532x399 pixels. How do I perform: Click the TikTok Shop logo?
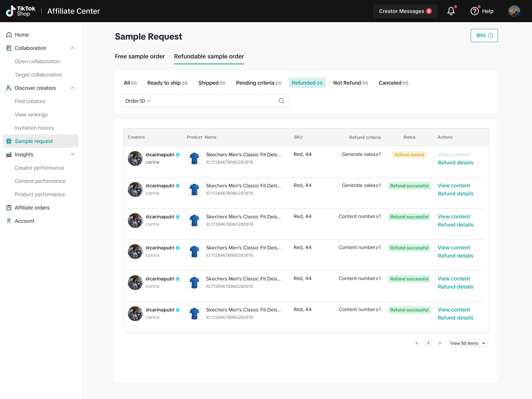21,11
